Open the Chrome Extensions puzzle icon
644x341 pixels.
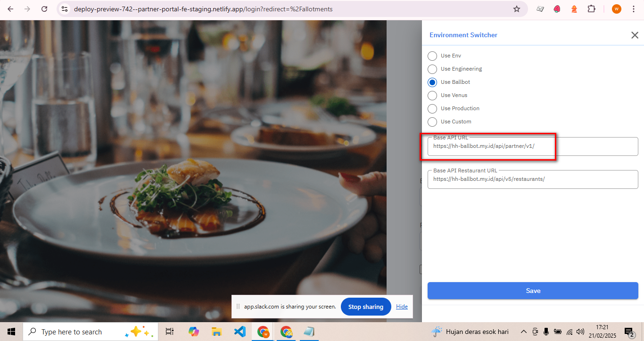(591, 9)
